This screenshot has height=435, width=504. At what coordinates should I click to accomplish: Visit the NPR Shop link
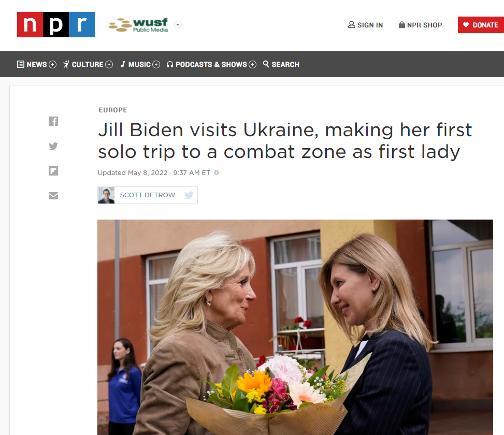click(421, 25)
